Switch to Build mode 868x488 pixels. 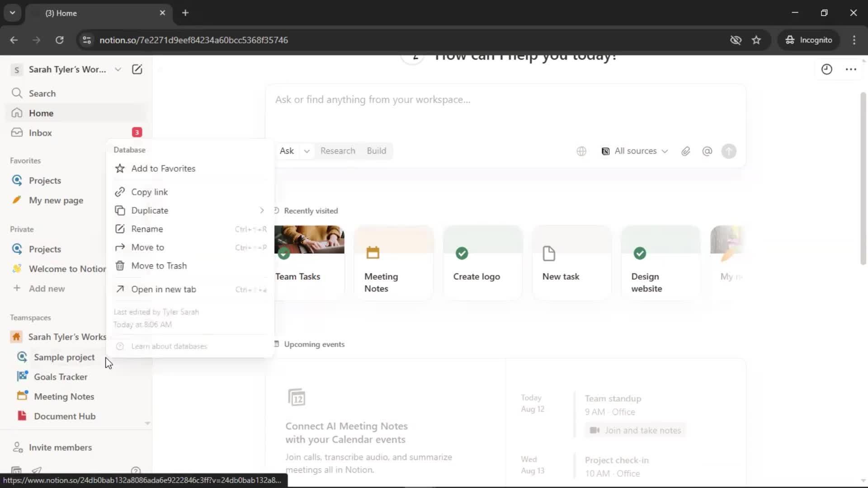tap(377, 151)
